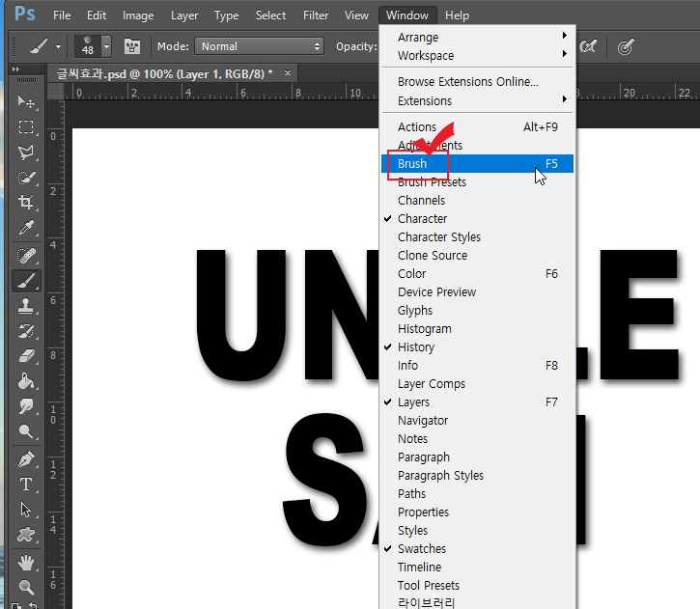Select the Pen tool

click(26, 459)
